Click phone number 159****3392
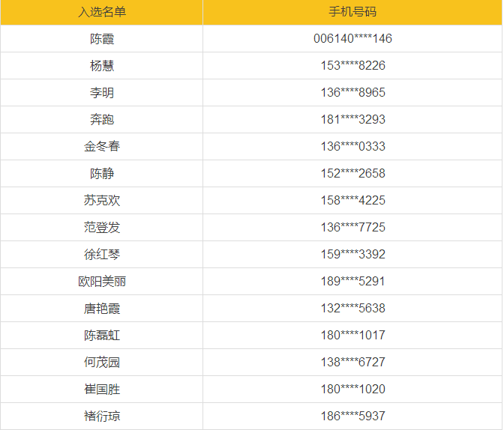The height and width of the screenshot is (430, 504). [x=352, y=254]
